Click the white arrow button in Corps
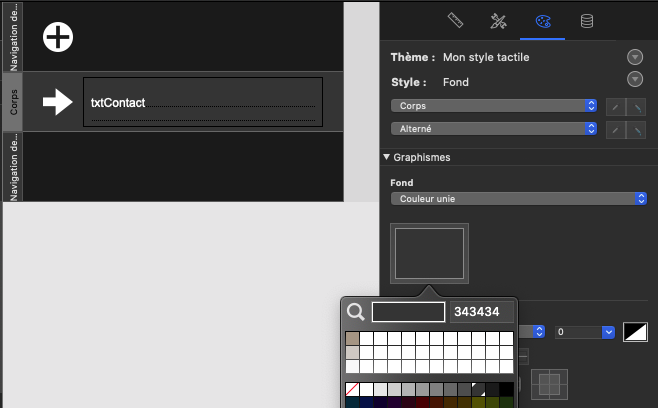Image resolution: width=658 pixels, height=408 pixels. [x=57, y=102]
